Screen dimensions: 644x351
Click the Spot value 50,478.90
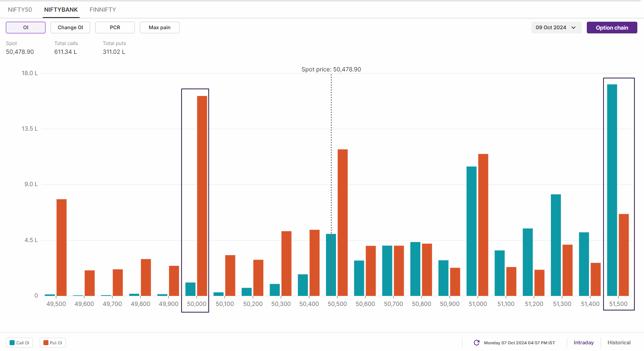pos(20,52)
